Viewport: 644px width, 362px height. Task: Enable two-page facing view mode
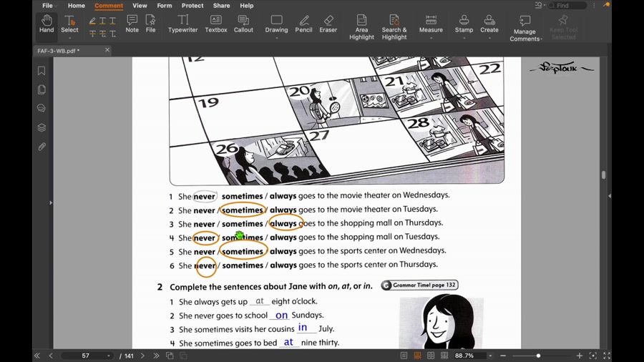(431, 356)
